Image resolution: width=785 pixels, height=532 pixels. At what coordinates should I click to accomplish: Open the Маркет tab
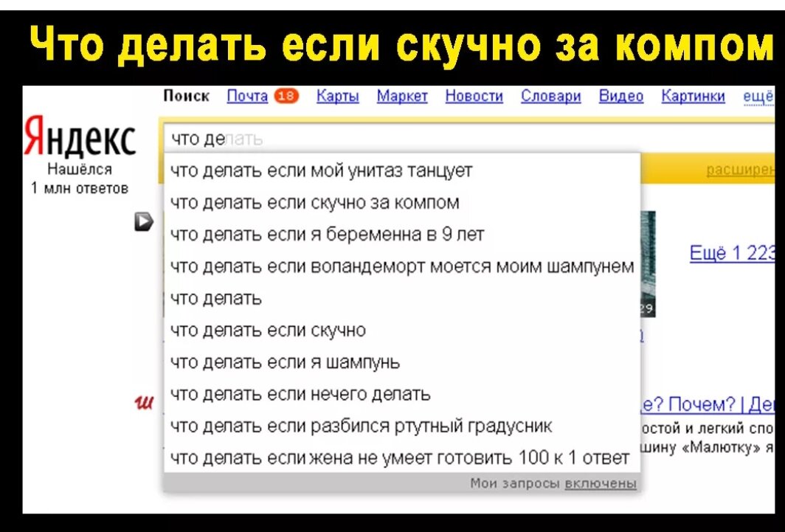[x=402, y=96]
